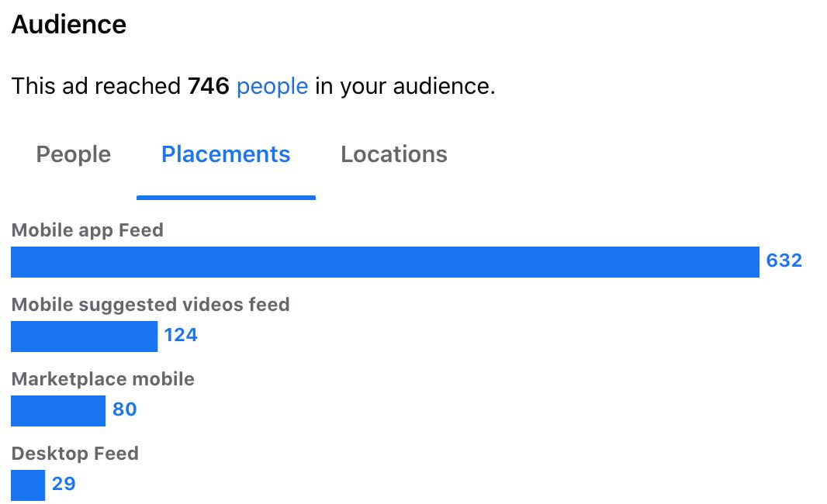The image size is (827, 504).
Task: Click the 'Desktop Feed' label
Action: click(75, 454)
